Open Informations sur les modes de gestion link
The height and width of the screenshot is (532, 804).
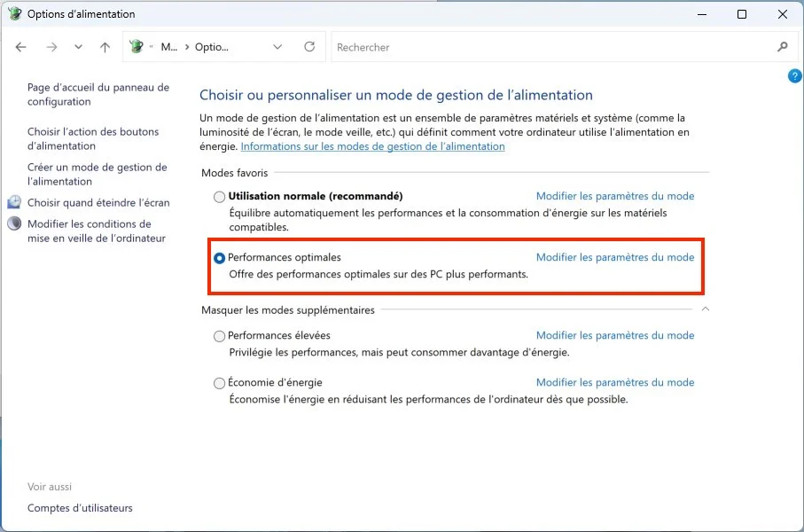(373, 146)
